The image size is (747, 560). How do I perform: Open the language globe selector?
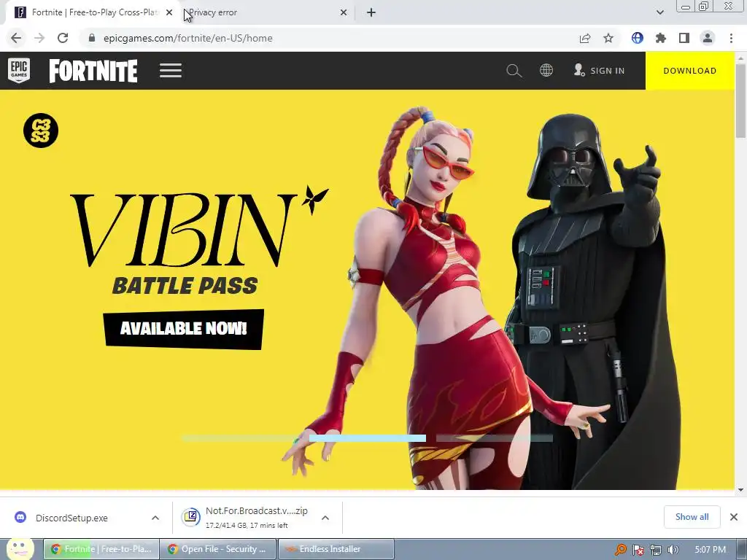546,71
